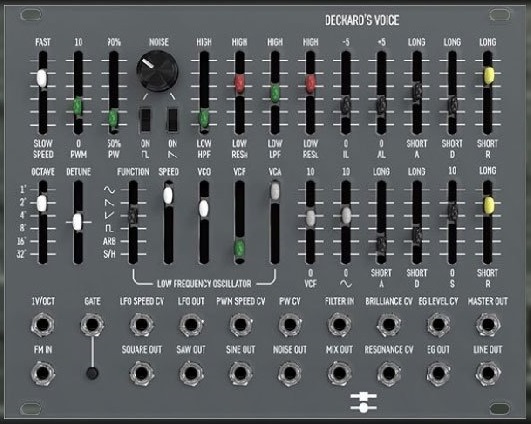This screenshot has height=424, width=531.
Task: Click the LFO VCF green slider handle
Action: pyautogui.click(x=239, y=248)
